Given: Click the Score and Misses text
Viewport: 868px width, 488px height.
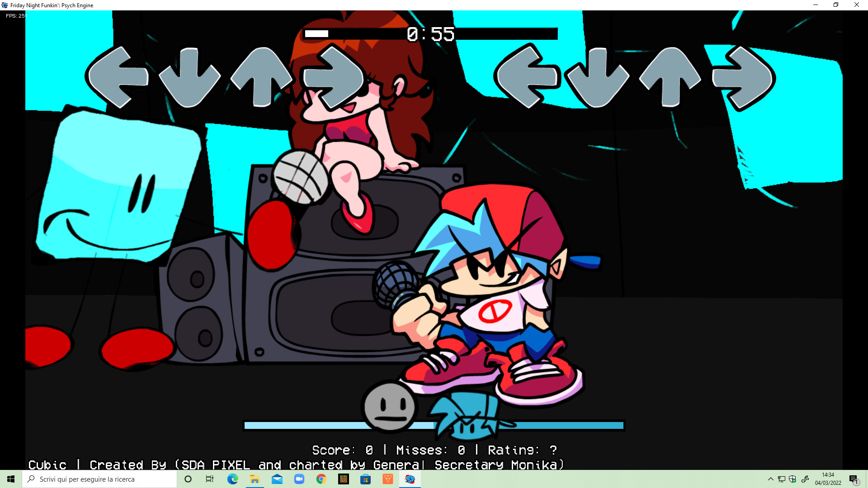Looking at the screenshot, I should [x=434, y=450].
